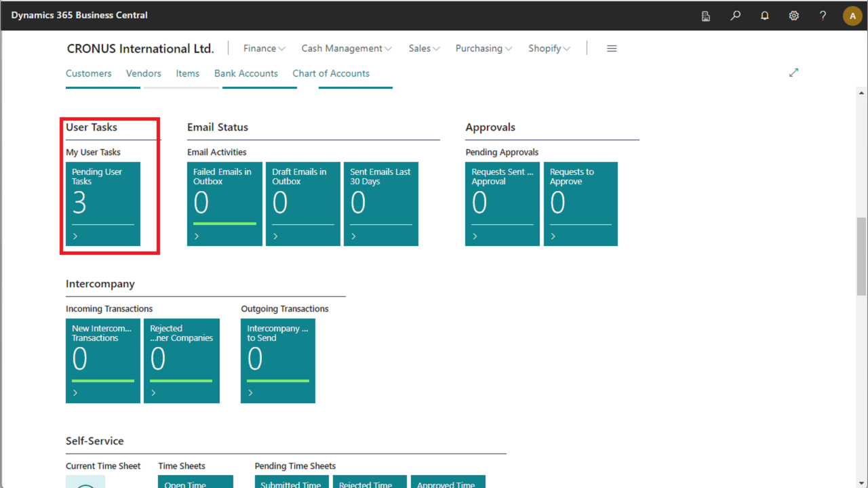Open the Sales menu

pyautogui.click(x=424, y=49)
